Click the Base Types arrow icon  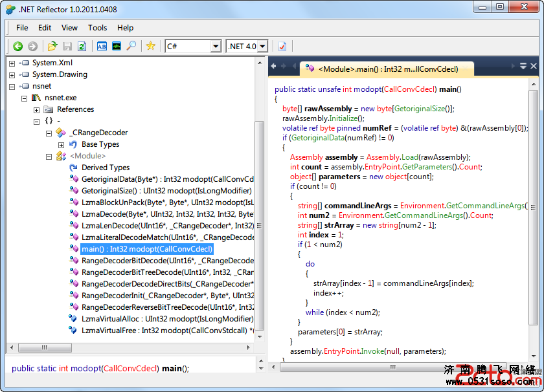point(73,144)
